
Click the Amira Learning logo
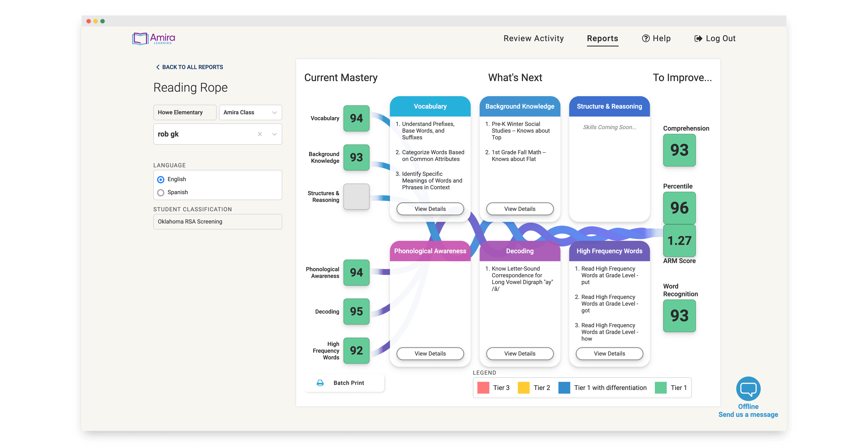(x=154, y=39)
